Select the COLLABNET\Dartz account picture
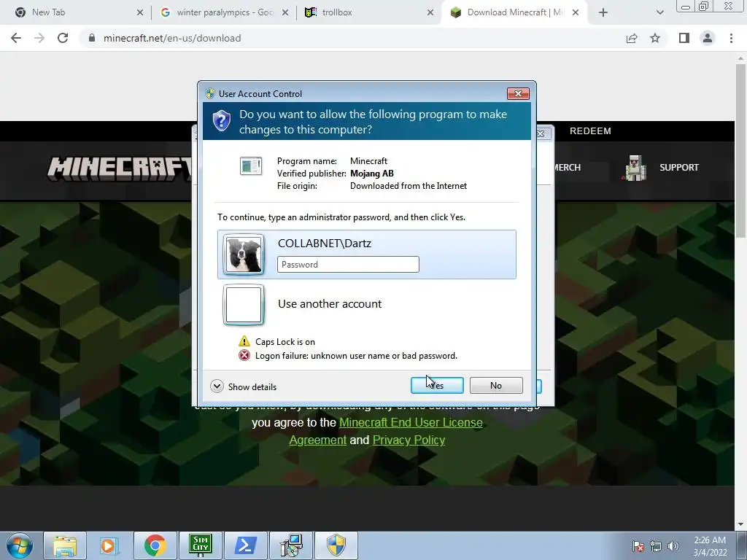Viewport: 747px width, 560px height. coord(244,254)
